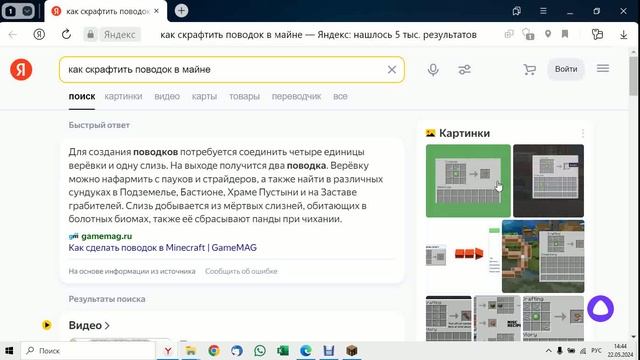This screenshot has width=640, height=360.
Task: Clear the search query with X
Action: pos(391,70)
